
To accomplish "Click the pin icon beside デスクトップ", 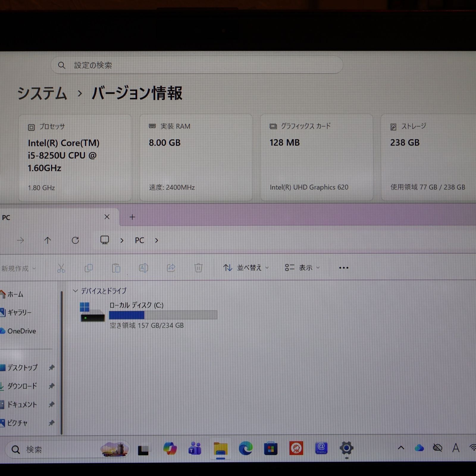I will (51, 368).
